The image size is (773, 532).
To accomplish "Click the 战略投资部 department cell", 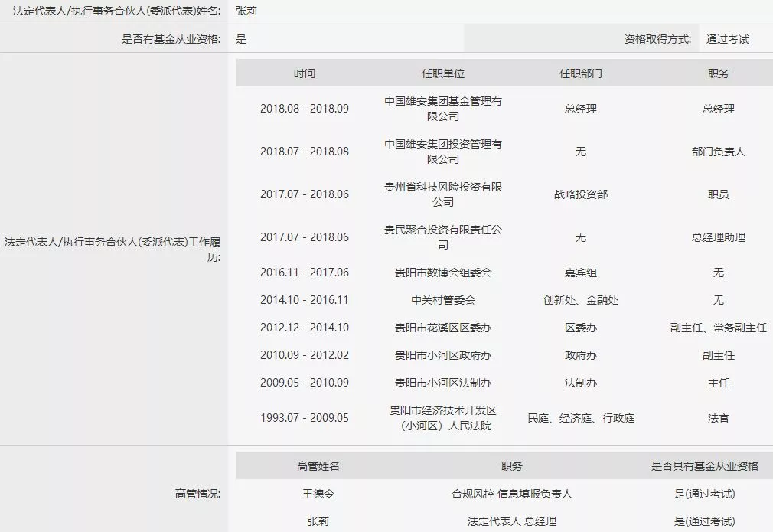I will click(580, 194).
